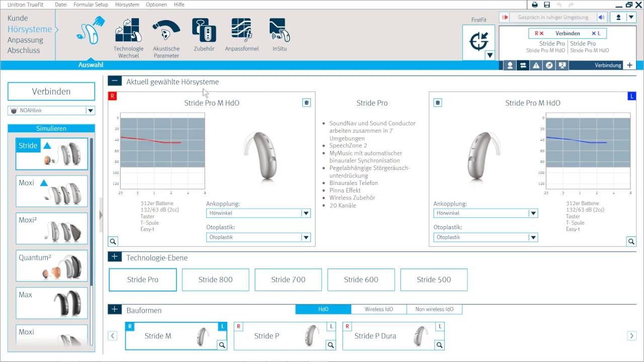Click the print icon in title bar
Image resolution: width=644 pixels, height=362 pixels.
click(535, 5)
